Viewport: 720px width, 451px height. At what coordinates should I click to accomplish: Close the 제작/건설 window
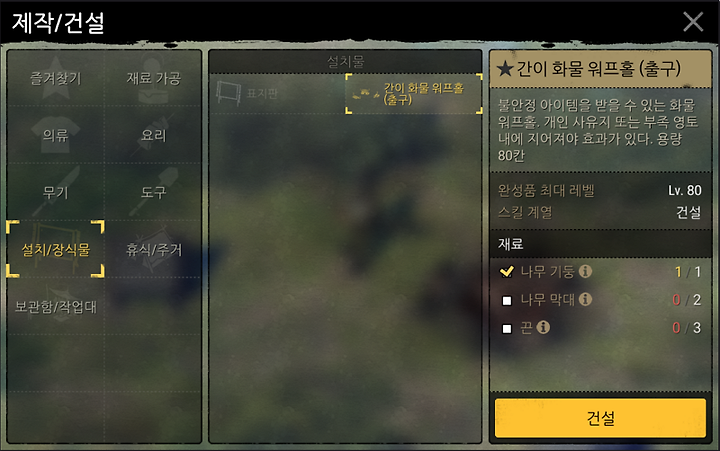pyautogui.click(x=693, y=22)
